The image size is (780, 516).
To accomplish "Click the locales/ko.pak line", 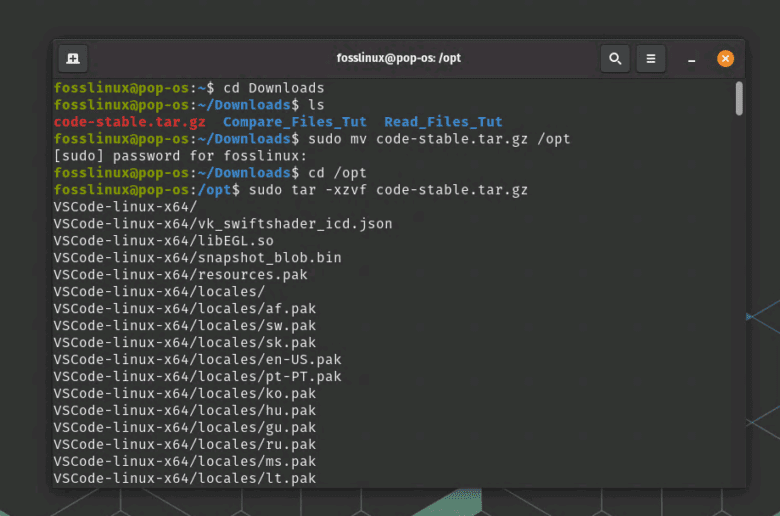I will [185, 393].
